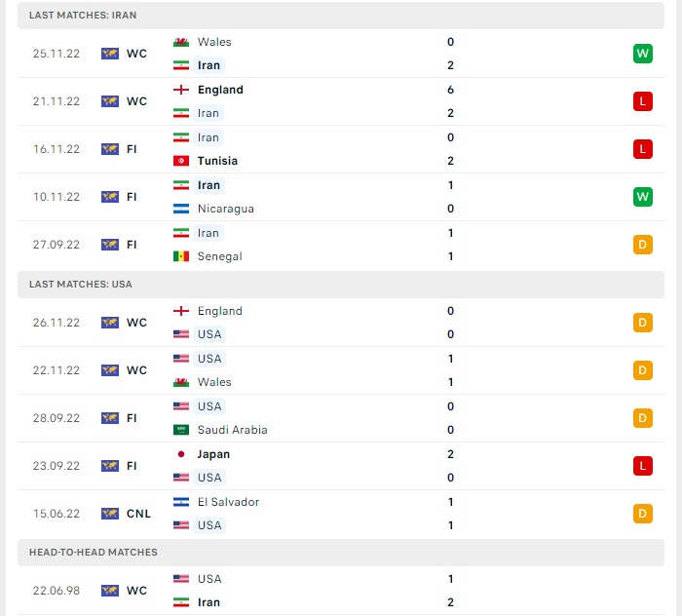The image size is (682, 616).
Task: Click the Wales flag in the 25.11.22 match
Action: click(180, 42)
